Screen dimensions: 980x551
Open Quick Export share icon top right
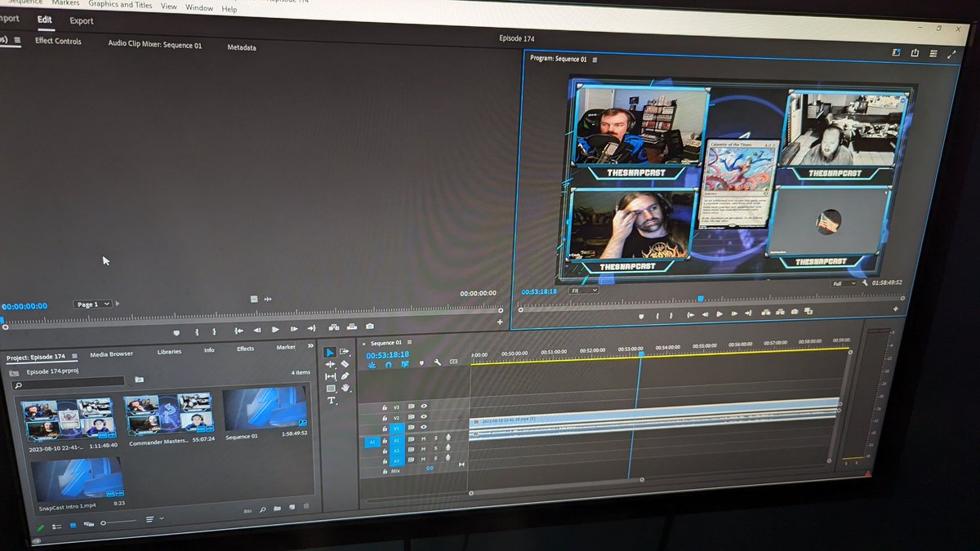(915, 53)
